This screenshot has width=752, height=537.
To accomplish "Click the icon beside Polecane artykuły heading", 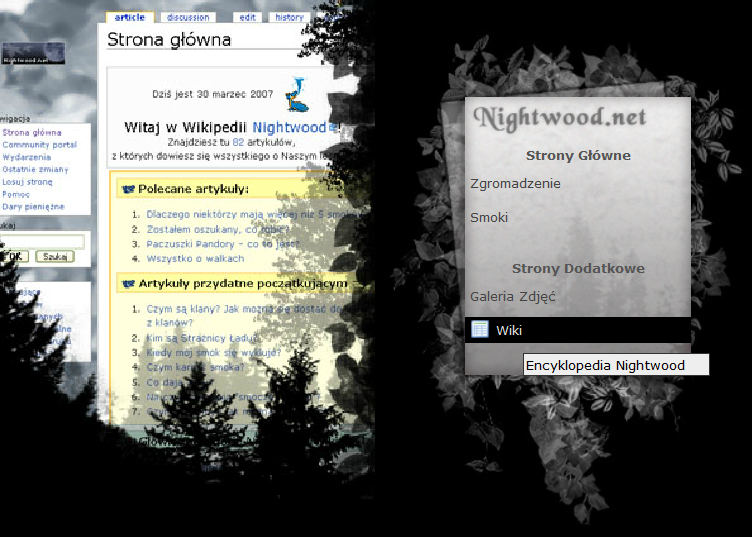I will [128, 189].
